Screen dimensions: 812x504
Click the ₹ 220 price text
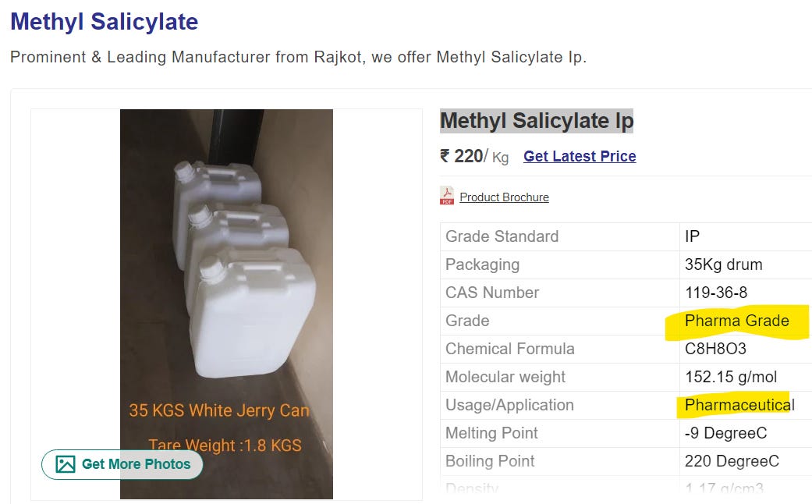(462, 156)
